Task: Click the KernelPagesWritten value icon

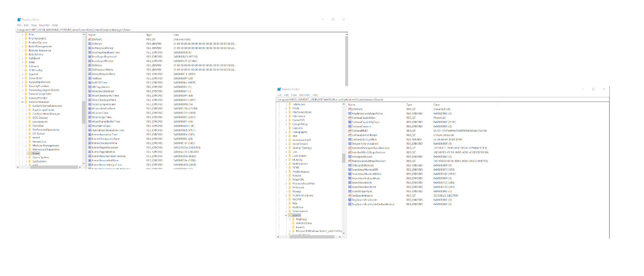Action: click(x=90, y=152)
